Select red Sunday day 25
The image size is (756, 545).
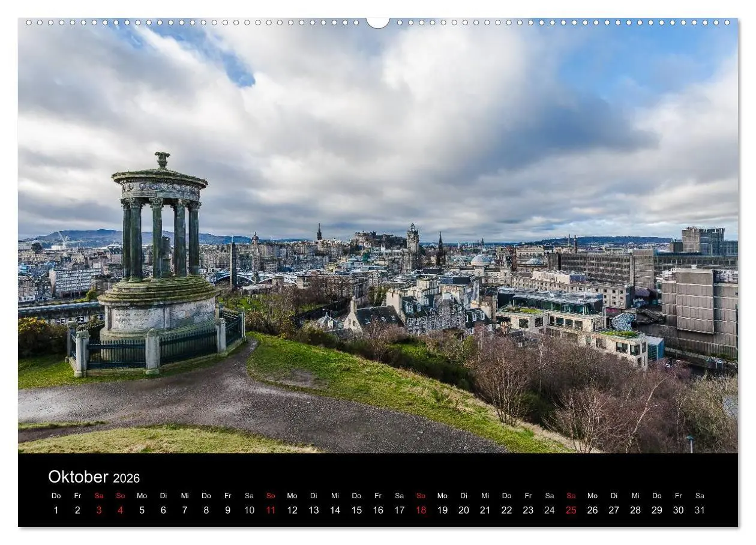point(571,510)
